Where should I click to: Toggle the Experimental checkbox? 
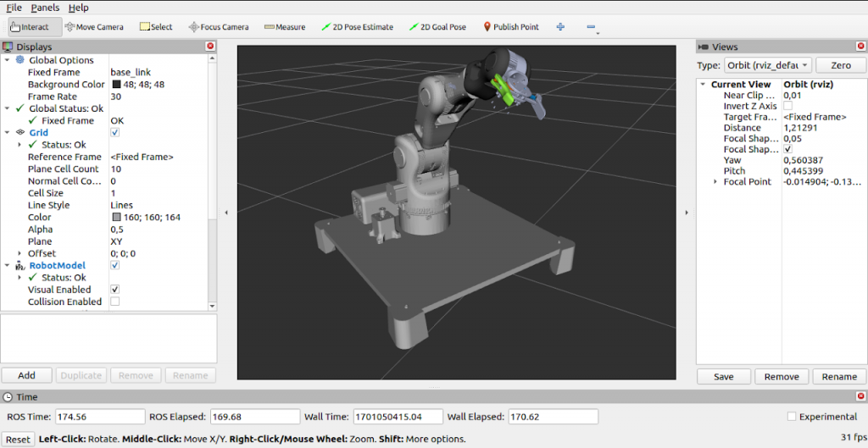792,417
